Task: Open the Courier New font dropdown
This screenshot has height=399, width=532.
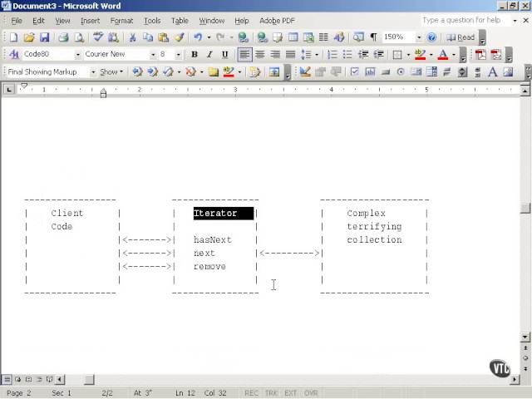Action: tap(153, 54)
